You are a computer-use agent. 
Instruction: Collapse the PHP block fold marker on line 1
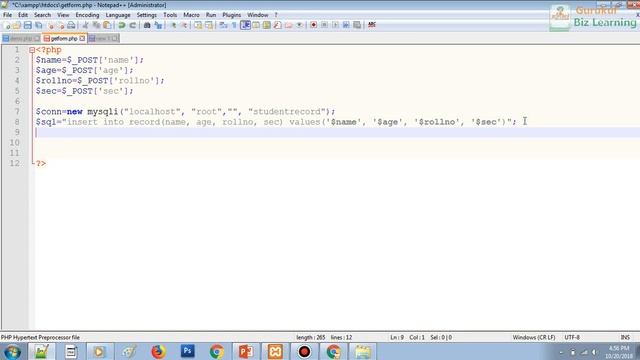[x=32, y=50]
